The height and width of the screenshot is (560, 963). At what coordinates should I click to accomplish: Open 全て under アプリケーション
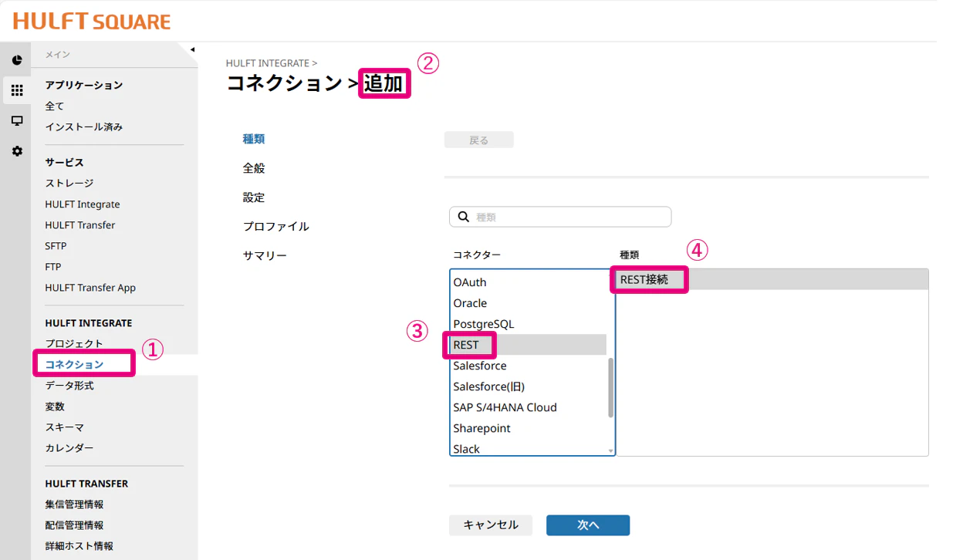pyautogui.click(x=55, y=106)
